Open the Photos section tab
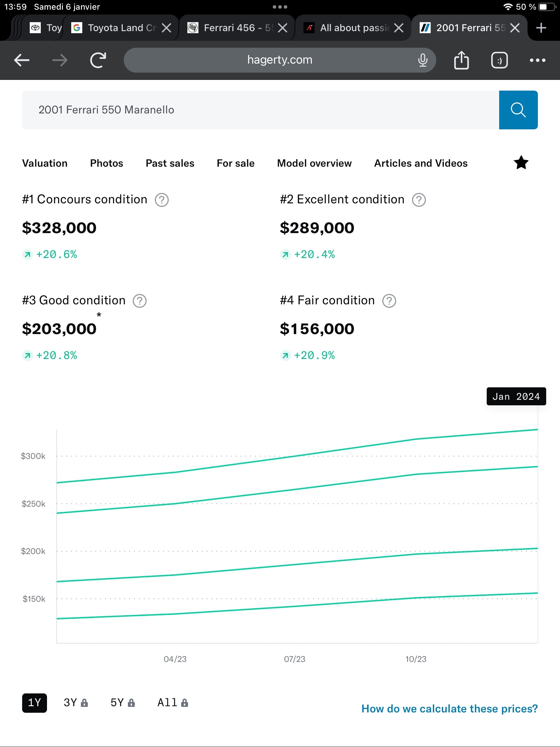This screenshot has height=747, width=560. tap(106, 163)
